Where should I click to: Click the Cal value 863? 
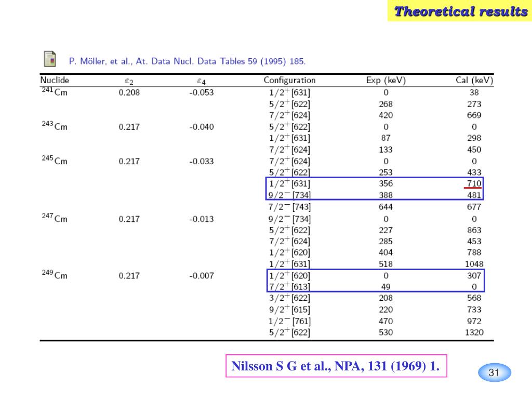474,230
